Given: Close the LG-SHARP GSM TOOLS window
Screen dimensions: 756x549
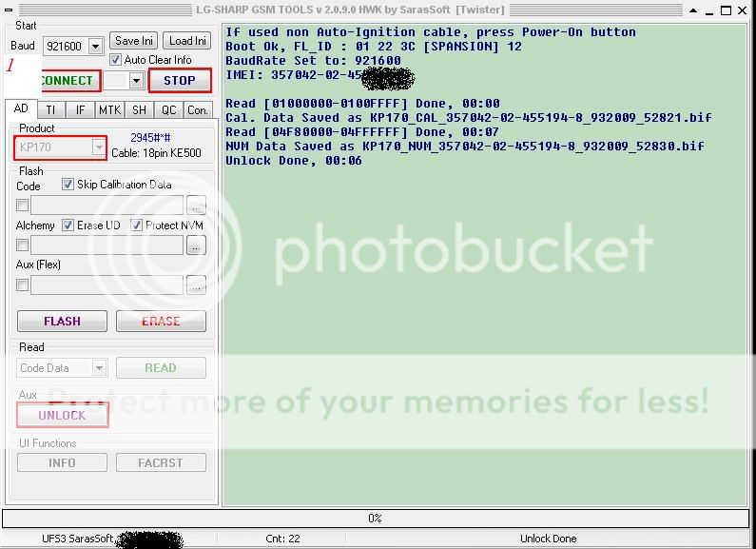Looking at the screenshot, I should [743, 10].
